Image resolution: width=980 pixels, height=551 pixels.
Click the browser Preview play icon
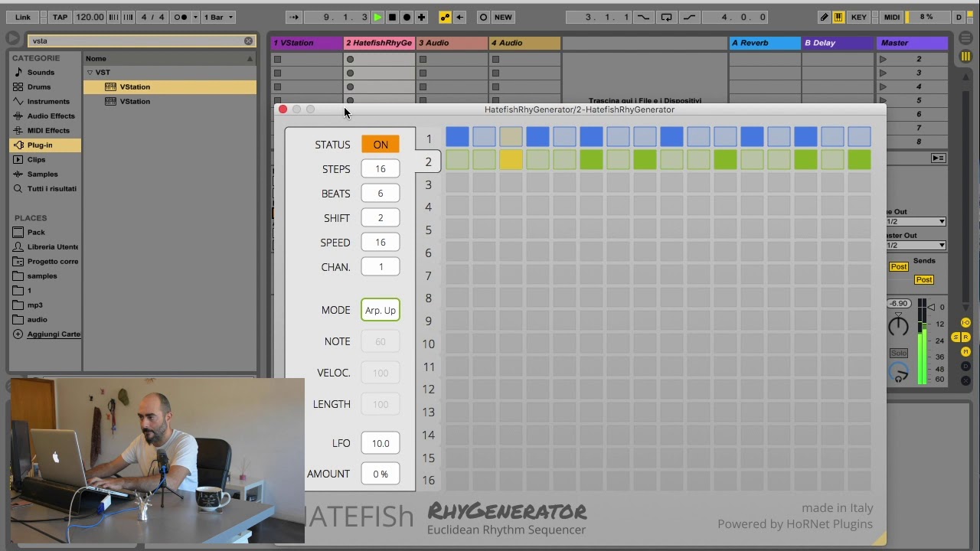13,38
